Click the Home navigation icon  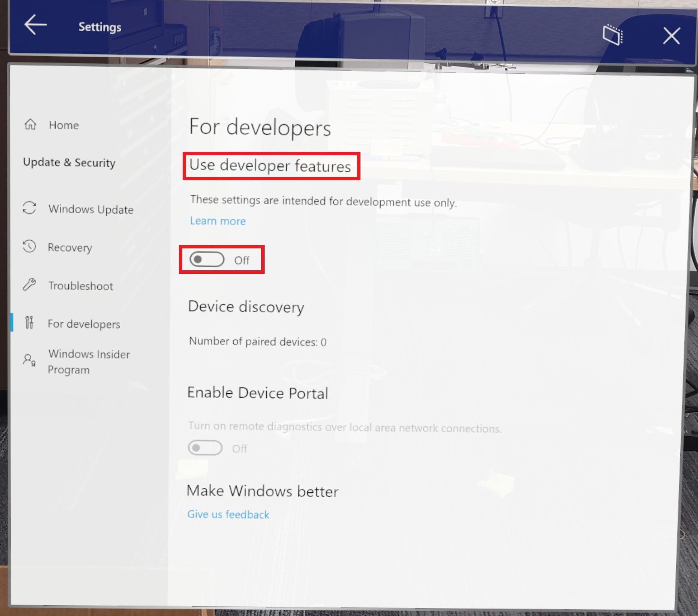click(x=32, y=124)
